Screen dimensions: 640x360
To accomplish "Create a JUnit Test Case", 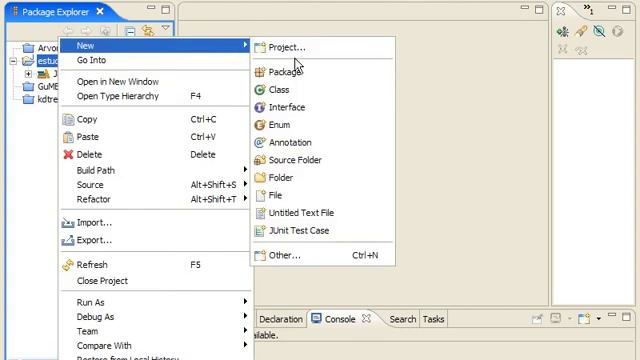I will pos(322,231).
